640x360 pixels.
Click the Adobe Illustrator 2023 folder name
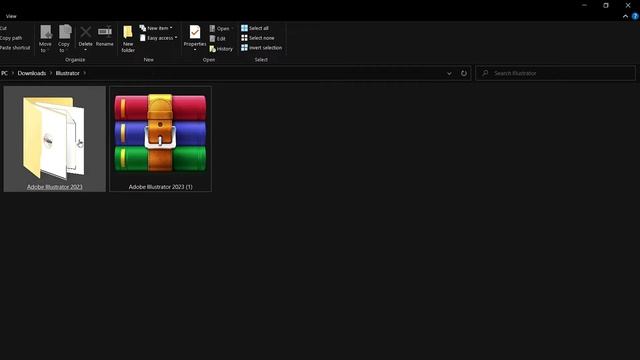(x=55, y=187)
